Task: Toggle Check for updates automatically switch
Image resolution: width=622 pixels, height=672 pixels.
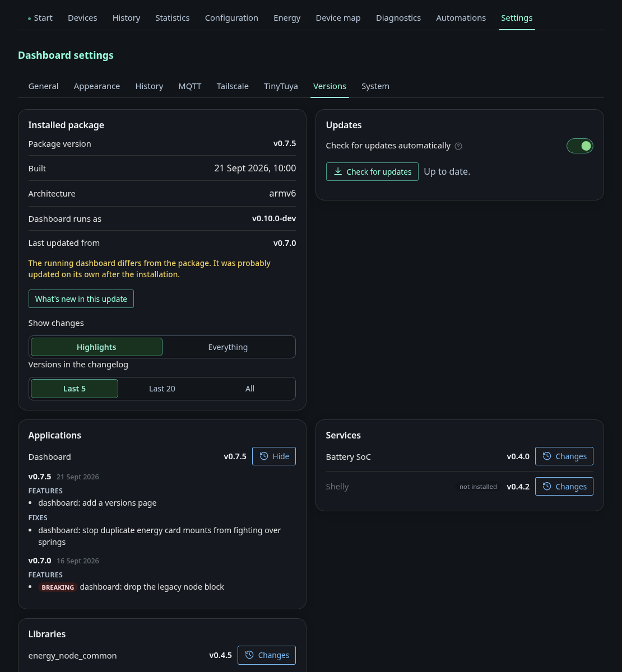Action: (579, 146)
